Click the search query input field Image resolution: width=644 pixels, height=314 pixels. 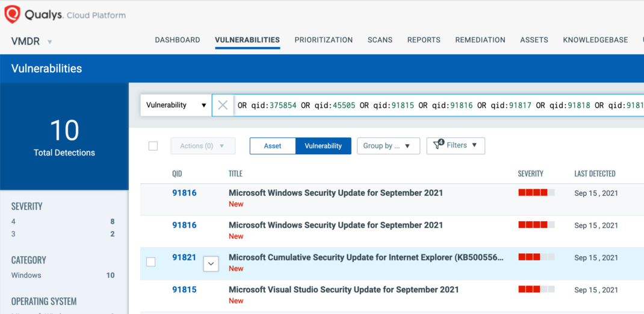439,105
